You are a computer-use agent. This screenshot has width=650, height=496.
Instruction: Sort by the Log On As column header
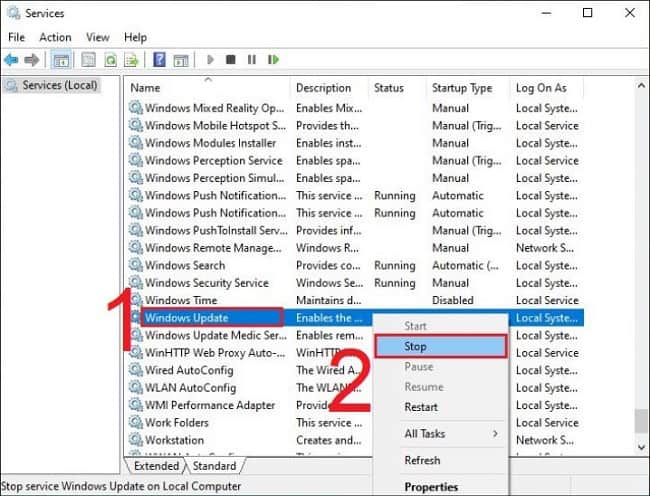546,88
